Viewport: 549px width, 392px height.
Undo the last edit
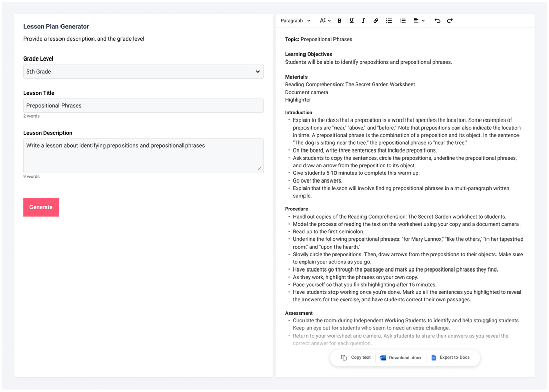[x=437, y=20]
